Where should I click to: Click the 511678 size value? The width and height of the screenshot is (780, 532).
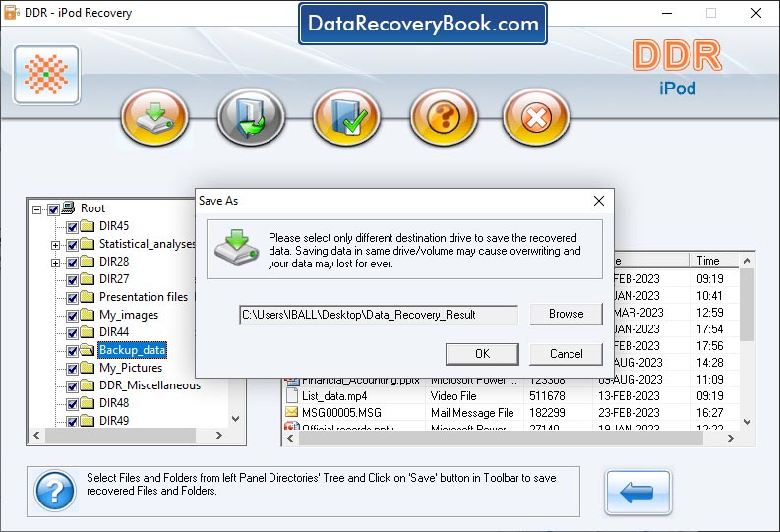pyautogui.click(x=547, y=396)
